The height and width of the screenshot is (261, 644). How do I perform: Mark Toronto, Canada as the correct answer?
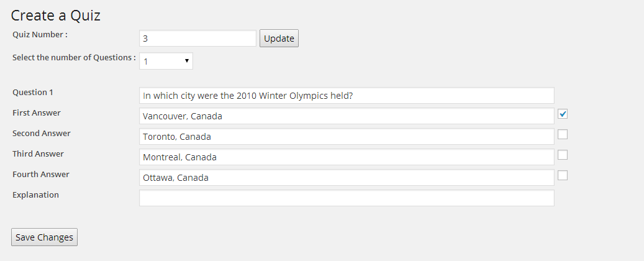pyautogui.click(x=563, y=134)
